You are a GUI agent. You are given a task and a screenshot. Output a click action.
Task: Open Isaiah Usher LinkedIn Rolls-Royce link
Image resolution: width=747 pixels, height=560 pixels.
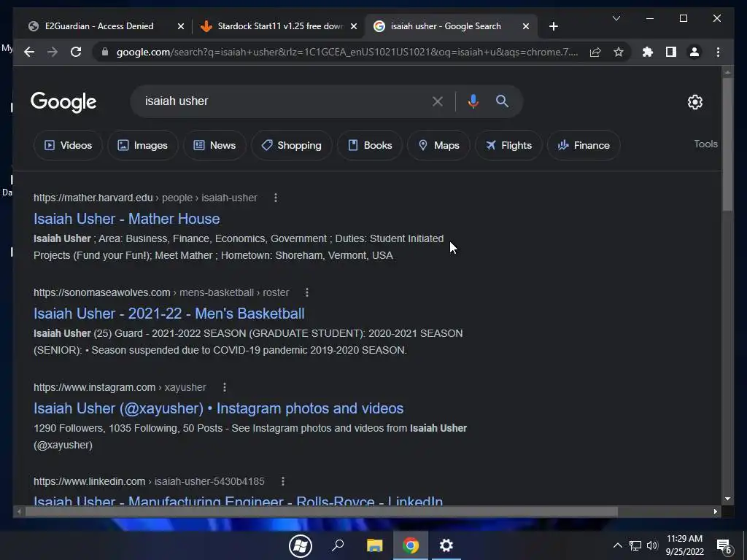[x=239, y=500]
